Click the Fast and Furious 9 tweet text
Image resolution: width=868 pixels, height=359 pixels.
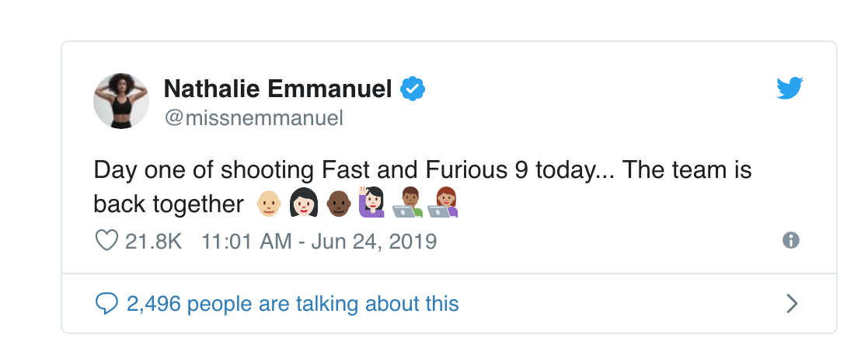click(423, 170)
